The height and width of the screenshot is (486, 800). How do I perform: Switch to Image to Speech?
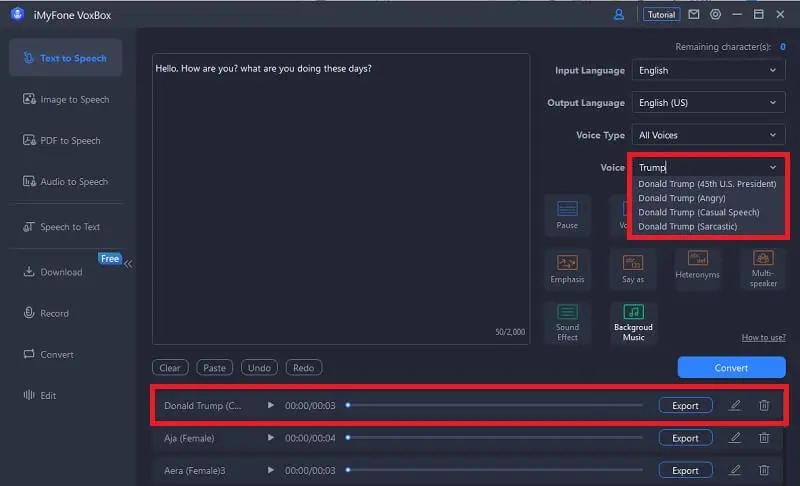(x=65, y=99)
